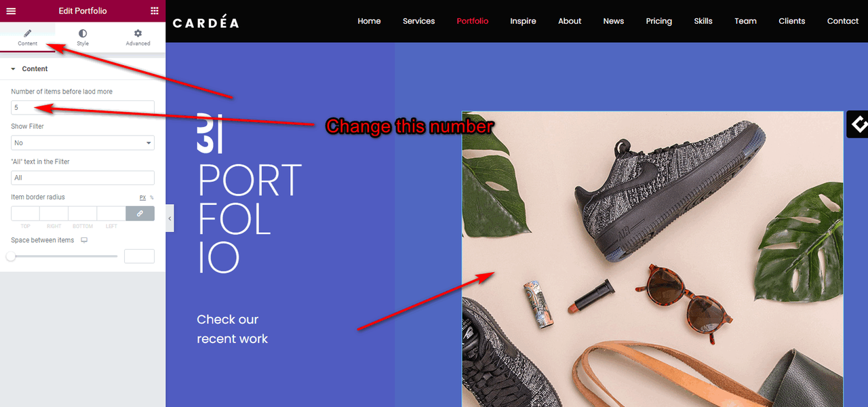Switch to the Style tab
This screenshot has width=868, height=407.
83,37
